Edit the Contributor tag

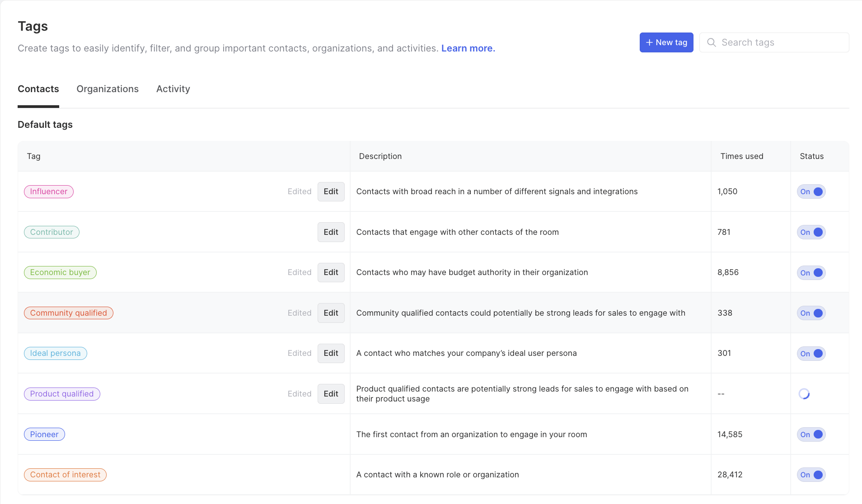pyautogui.click(x=331, y=232)
